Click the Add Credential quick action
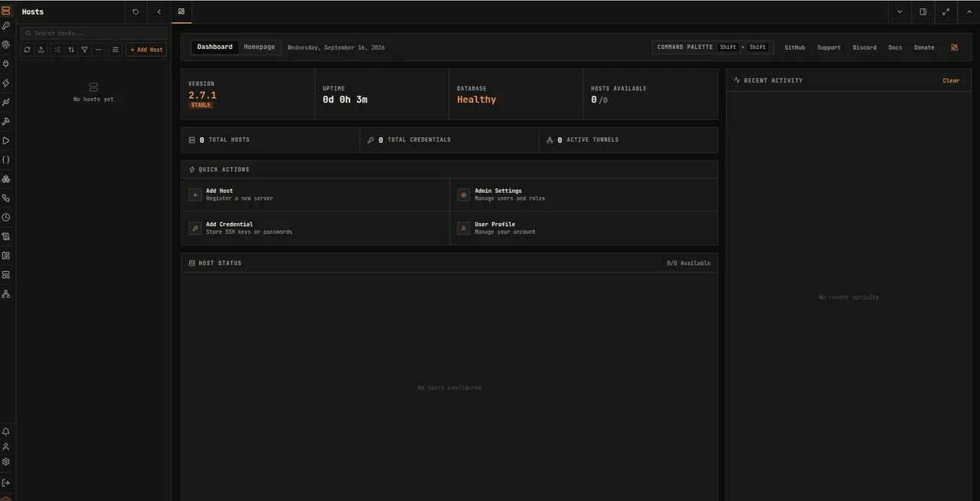980x501 pixels. pyautogui.click(x=315, y=228)
